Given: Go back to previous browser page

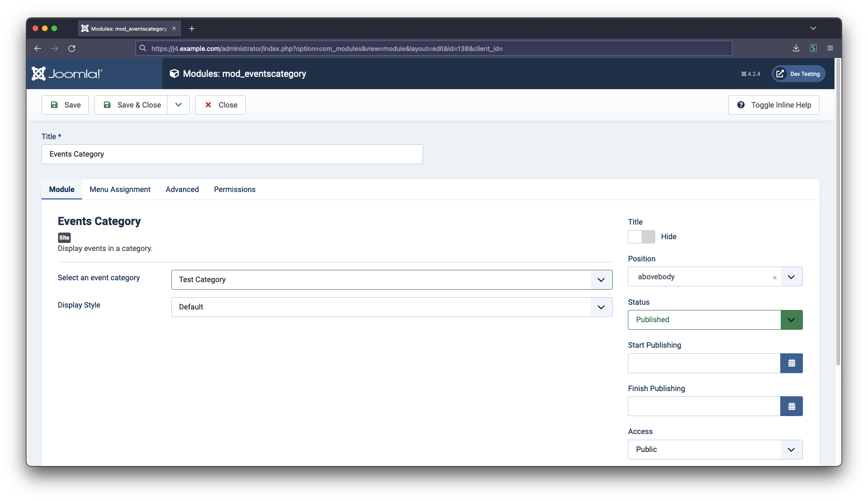Looking at the screenshot, I should tap(38, 49).
